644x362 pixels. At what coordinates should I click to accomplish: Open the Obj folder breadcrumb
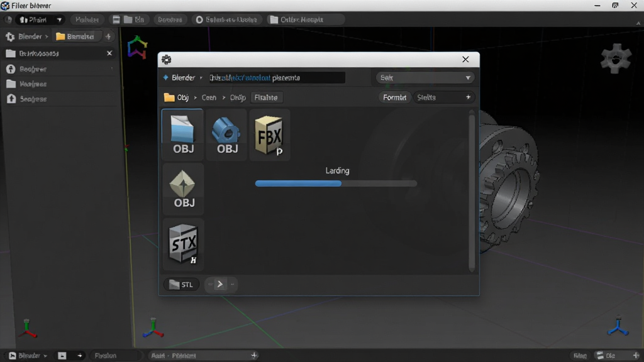[177, 97]
